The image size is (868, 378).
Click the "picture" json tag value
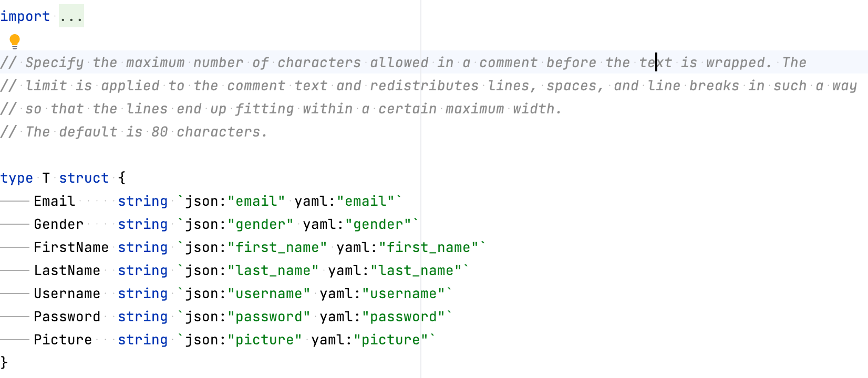click(x=265, y=340)
